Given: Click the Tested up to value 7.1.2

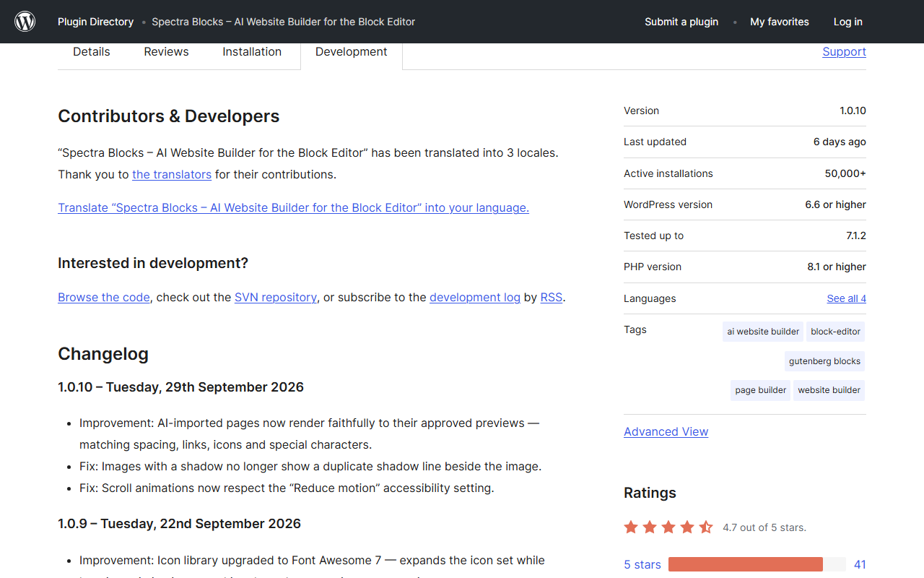Looking at the screenshot, I should tap(856, 236).
